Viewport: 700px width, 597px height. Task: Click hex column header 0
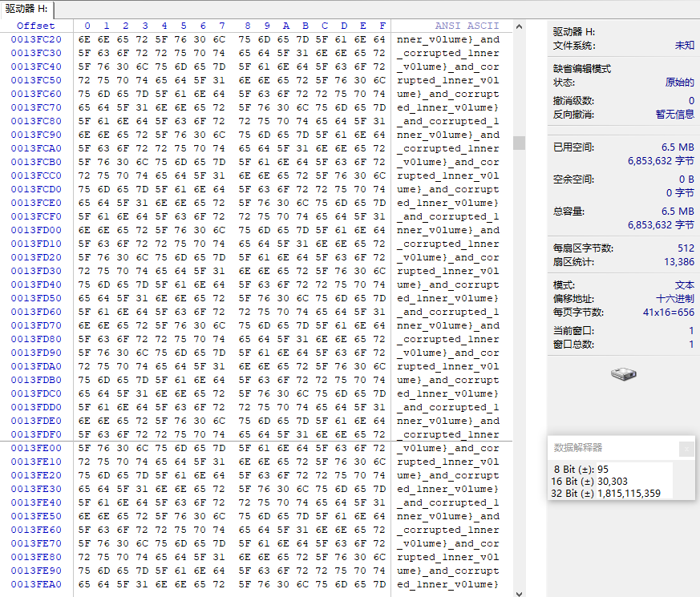(x=87, y=26)
